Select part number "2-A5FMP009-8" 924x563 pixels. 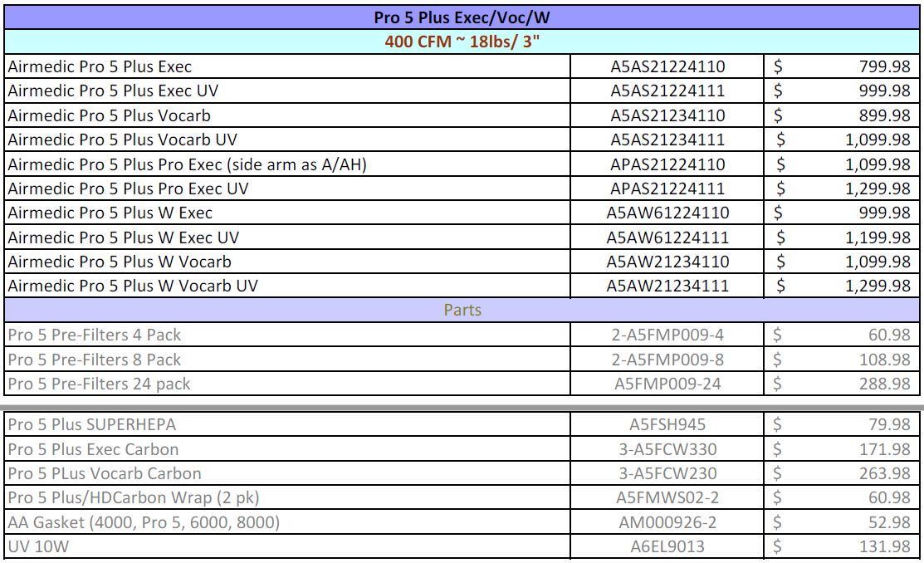(x=667, y=360)
